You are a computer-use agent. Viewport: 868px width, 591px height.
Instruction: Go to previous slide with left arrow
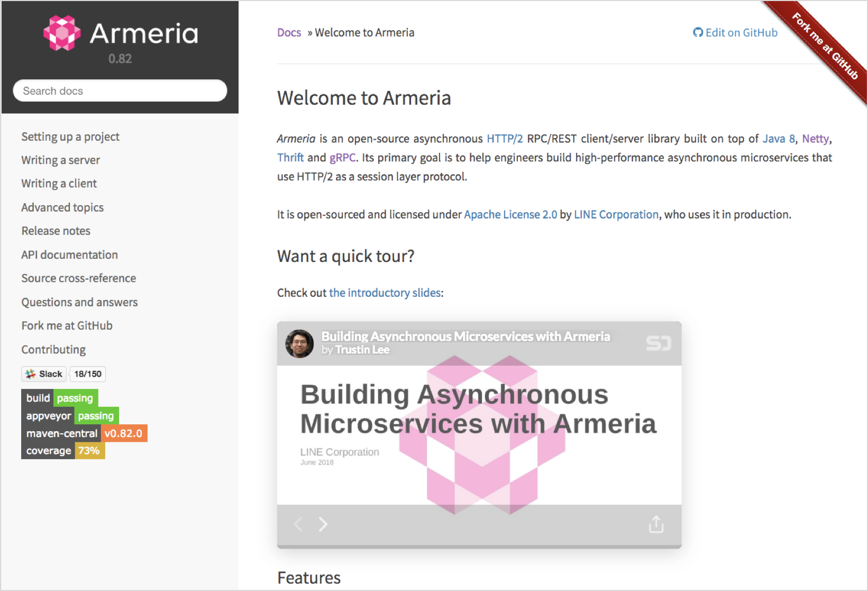point(298,524)
